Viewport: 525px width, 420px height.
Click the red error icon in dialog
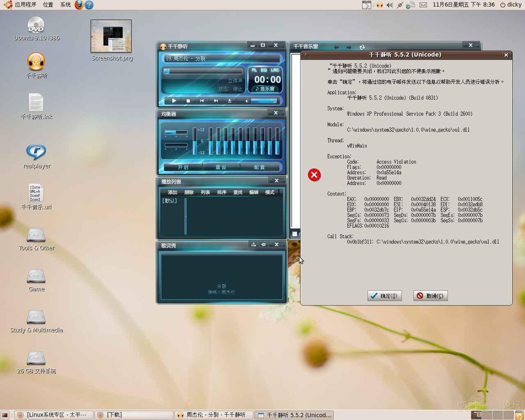pos(315,175)
